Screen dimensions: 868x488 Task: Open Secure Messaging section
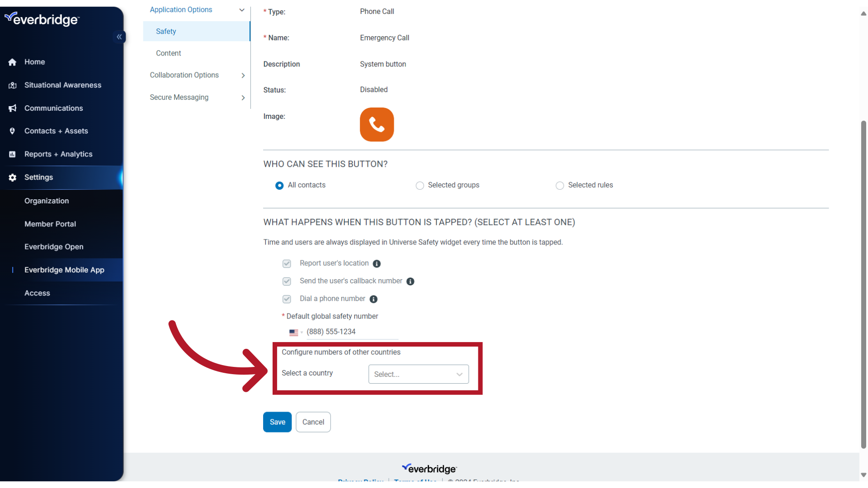coord(179,97)
